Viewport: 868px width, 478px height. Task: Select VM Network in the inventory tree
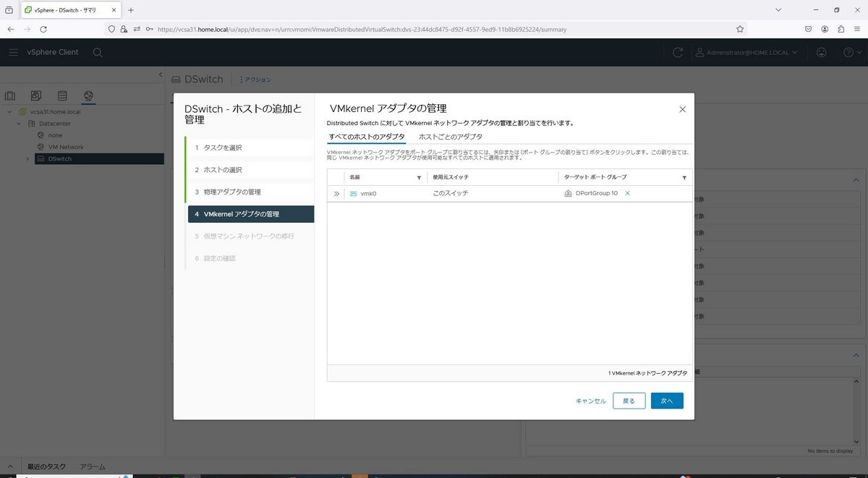(x=66, y=147)
